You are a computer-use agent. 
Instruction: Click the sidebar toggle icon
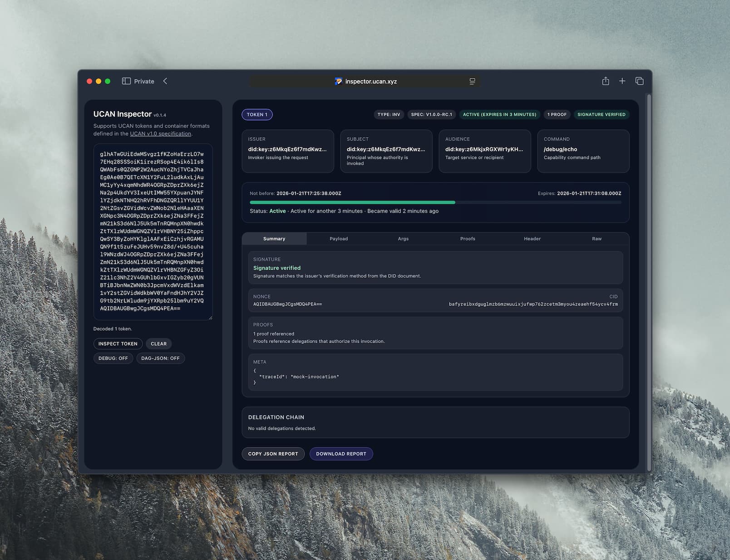126,81
